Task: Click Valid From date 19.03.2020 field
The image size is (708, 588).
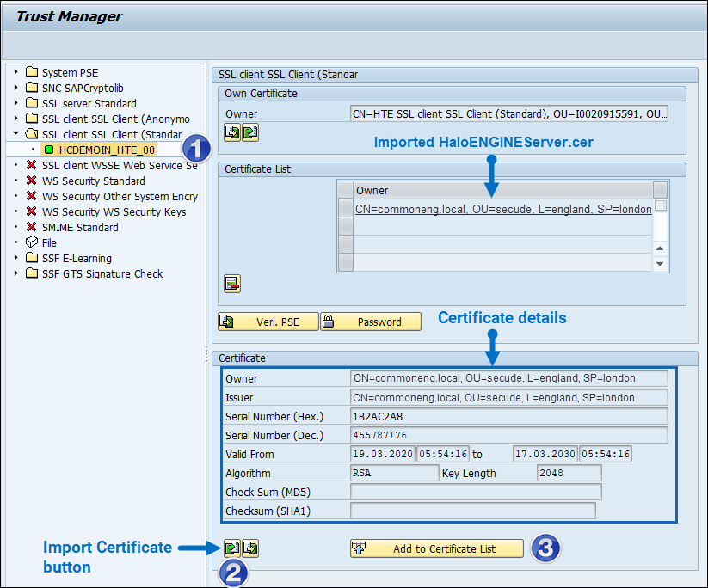Action: coord(383,454)
